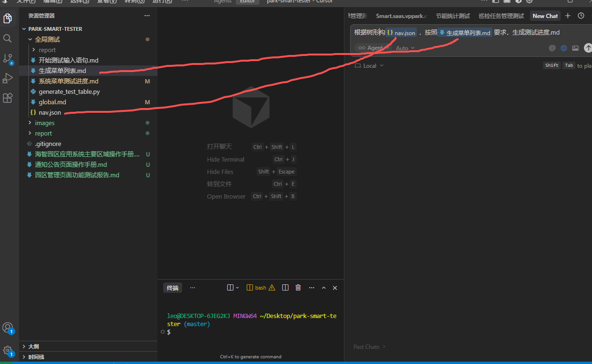Switch to the 节能统计测试 chat tab
The height and width of the screenshot is (364, 592).
point(453,16)
